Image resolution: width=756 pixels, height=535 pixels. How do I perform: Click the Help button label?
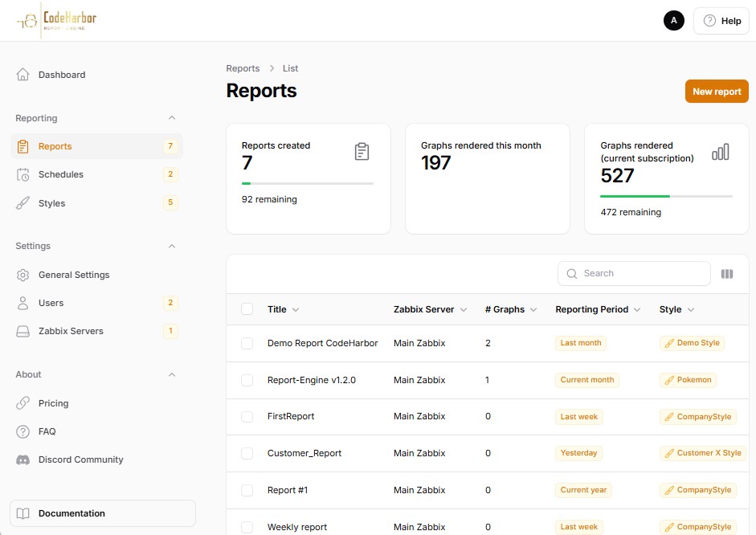731,21
